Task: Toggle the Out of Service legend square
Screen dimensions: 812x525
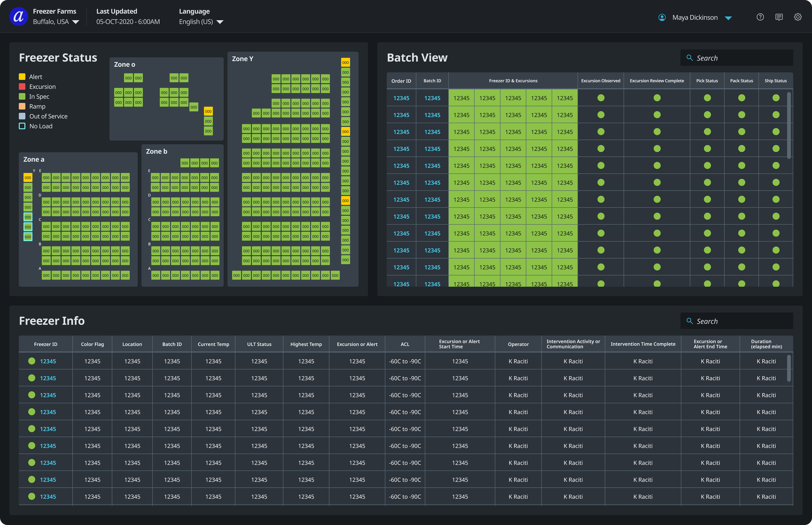Action: click(x=22, y=116)
